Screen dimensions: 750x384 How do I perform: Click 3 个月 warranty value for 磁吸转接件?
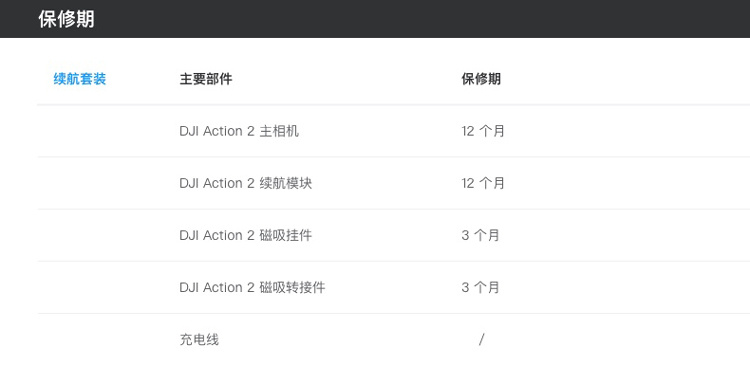(x=480, y=287)
